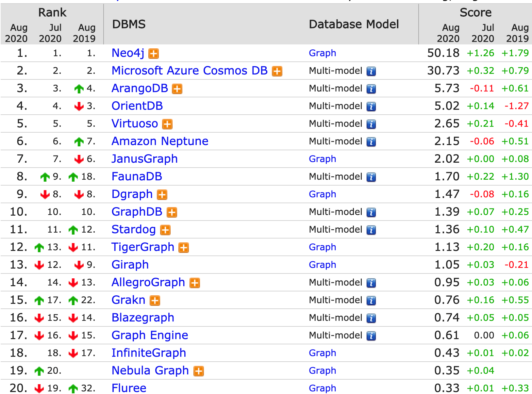Click the info icon in OrientDB's Multi-model cell
The height and width of the screenshot is (394, 532).
(x=371, y=107)
